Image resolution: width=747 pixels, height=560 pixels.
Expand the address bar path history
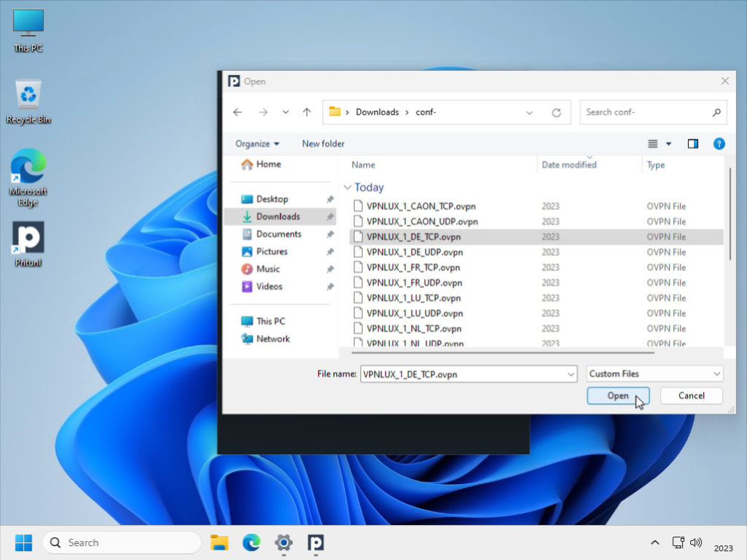530,112
